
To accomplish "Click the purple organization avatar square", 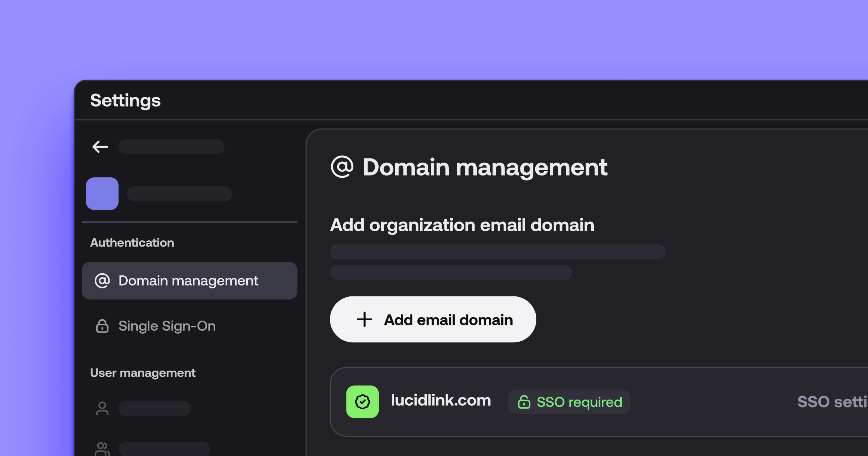I will [x=102, y=194].
